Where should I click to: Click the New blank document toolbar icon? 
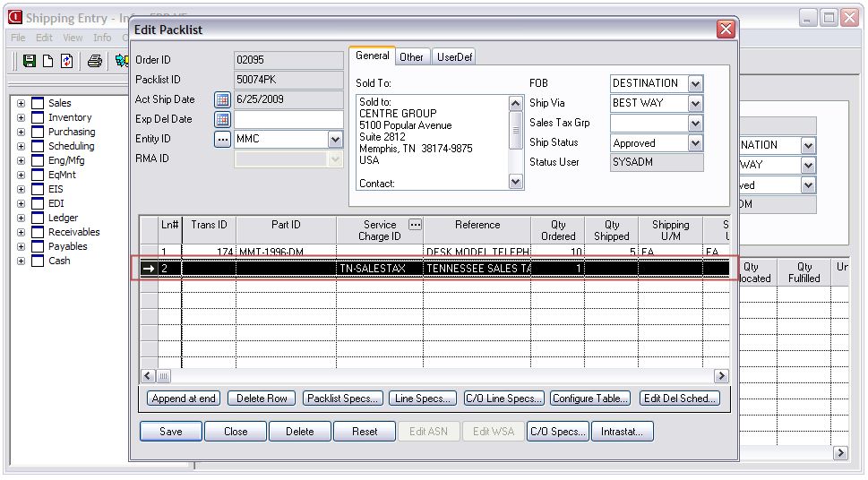point(48,61)
